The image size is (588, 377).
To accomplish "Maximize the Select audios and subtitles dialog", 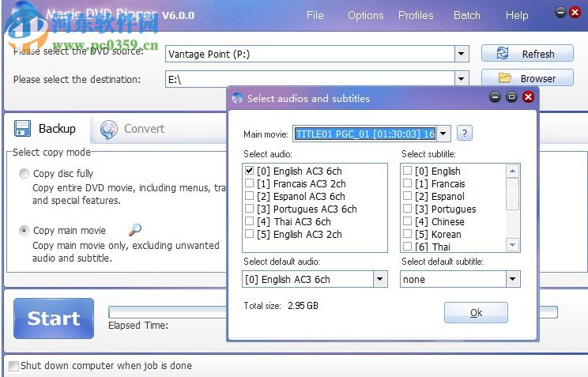I will 511,97.
